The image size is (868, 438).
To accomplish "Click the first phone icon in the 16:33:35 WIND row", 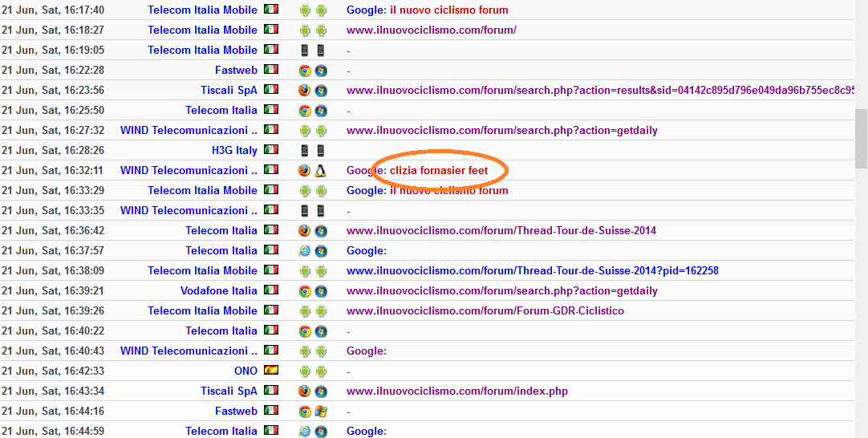I will pos(305,211).
